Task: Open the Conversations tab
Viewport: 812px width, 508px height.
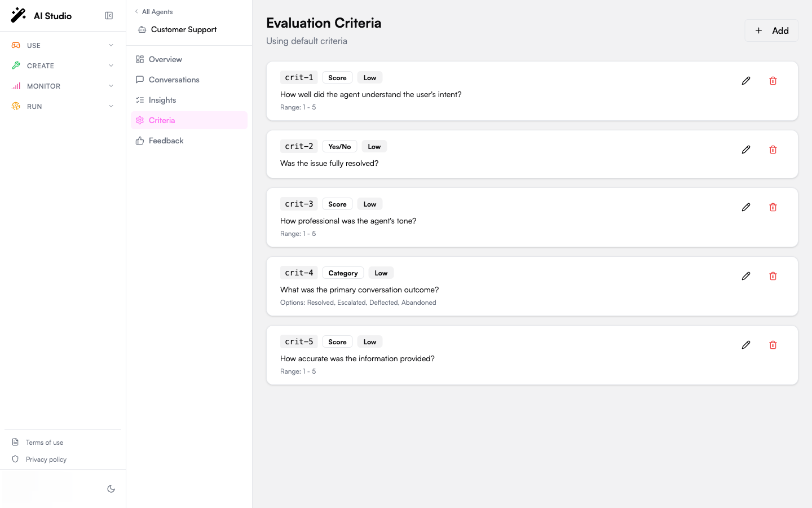Action: coord(189,80)
